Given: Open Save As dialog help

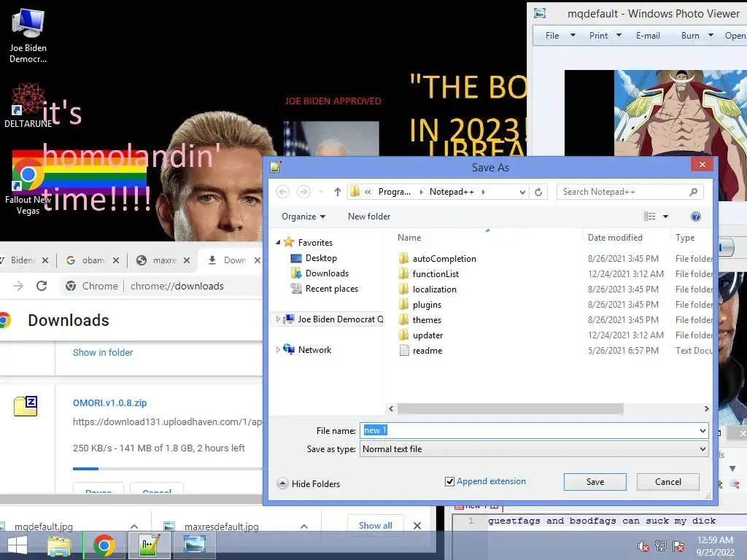Looking at the screenshot, I should [695, 217].
